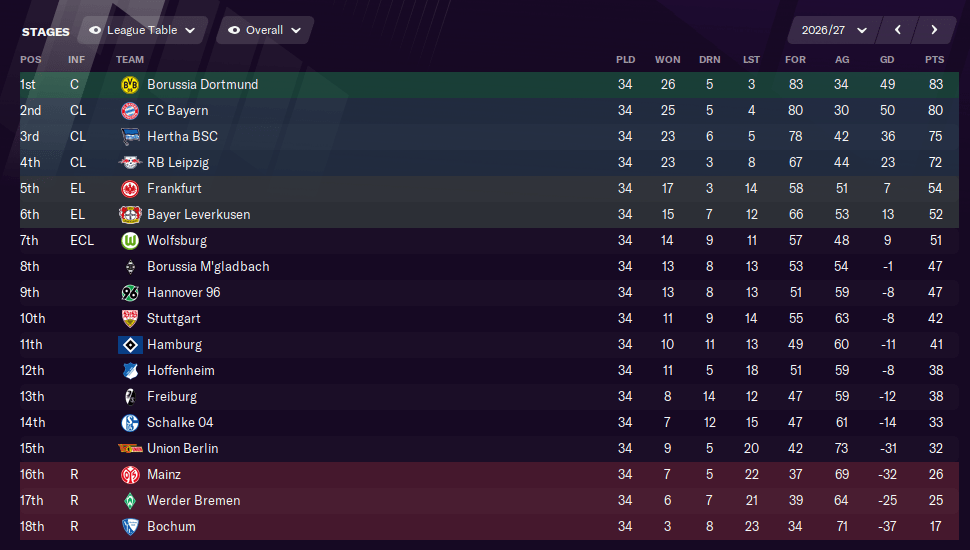The height and width of the screenshot is (550, 970).
Task: Expand the Overall filter dropdown
Action: point(265,30)
